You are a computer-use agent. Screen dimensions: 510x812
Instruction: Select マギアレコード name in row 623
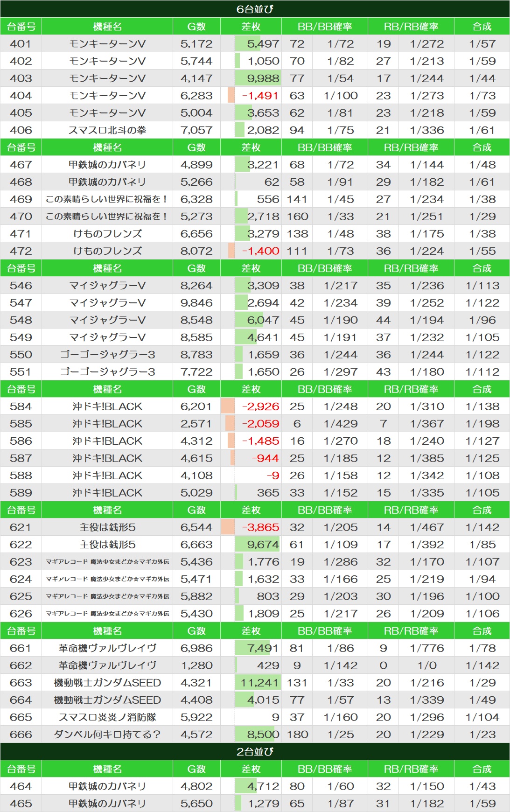[107, 562]
